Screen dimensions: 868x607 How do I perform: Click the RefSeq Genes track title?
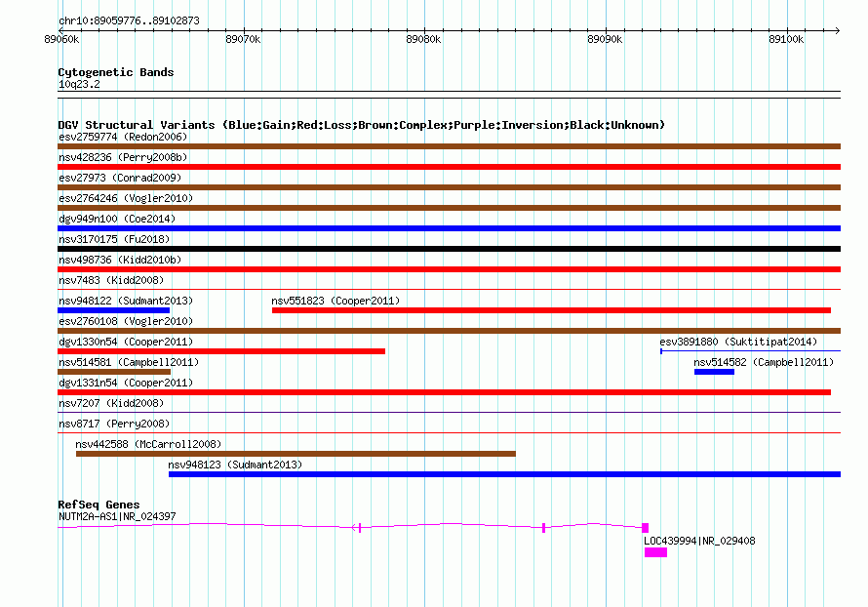(x=99, y=505)
